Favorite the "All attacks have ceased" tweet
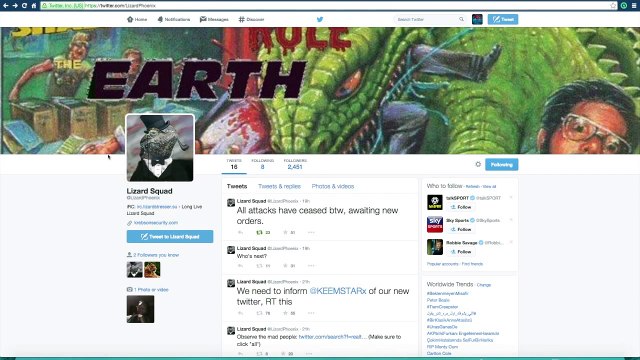640x360 pixels. [x=285, y=232]
